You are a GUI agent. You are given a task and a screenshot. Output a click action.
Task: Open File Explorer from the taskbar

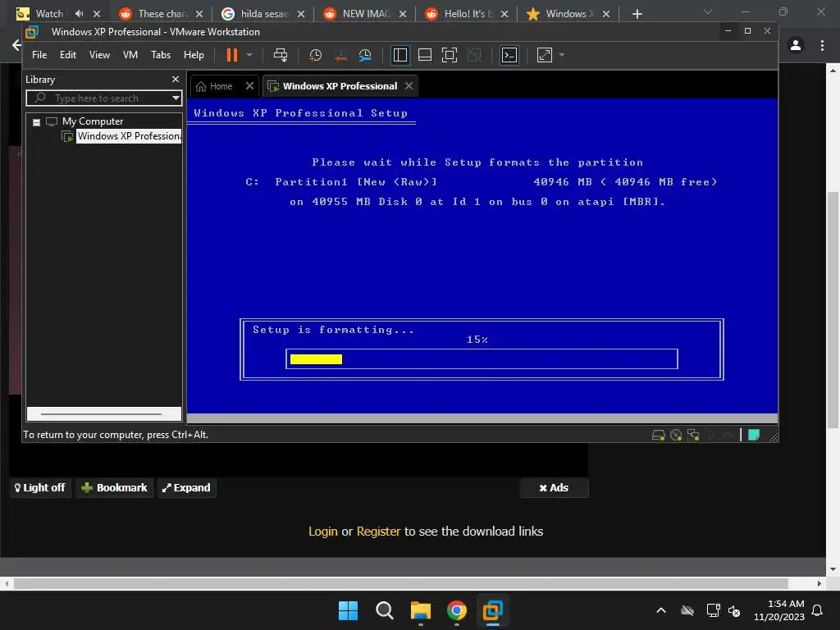click(x=421, y=610)
